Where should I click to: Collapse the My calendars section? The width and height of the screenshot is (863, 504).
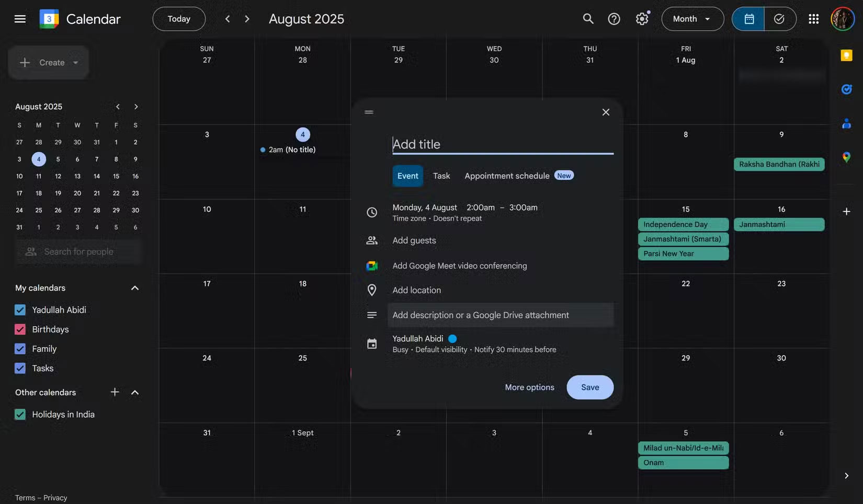coord(134,288)
